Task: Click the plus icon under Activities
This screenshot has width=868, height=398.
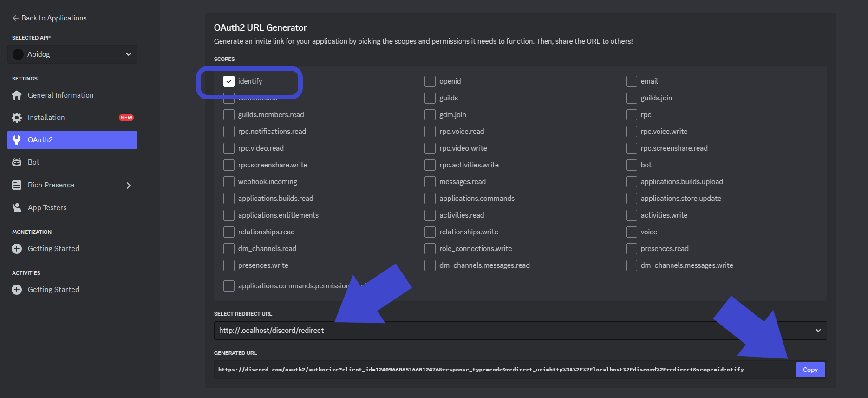Action: (x=17, y=290)
